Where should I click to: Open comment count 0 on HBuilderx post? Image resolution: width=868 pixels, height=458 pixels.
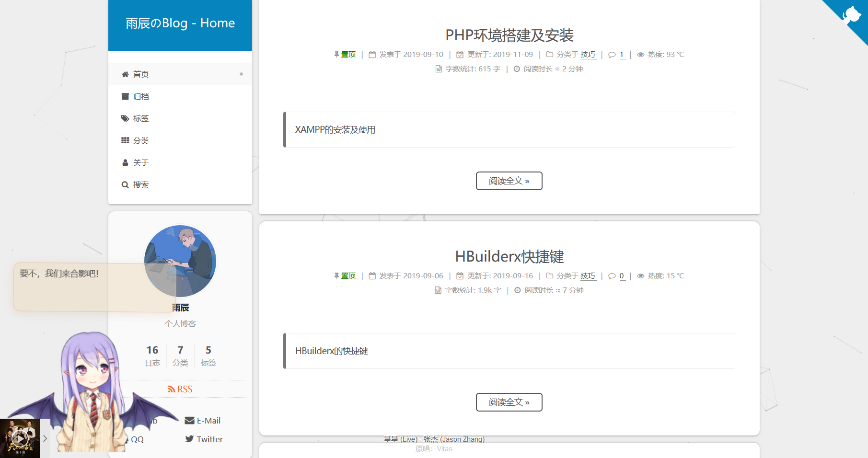pyautogui.click(x=622, y=276)
